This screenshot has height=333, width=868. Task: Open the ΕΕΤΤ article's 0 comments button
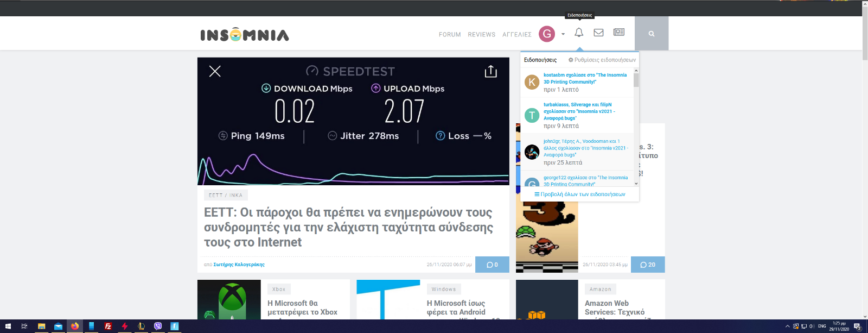click(x=492, y=265)
